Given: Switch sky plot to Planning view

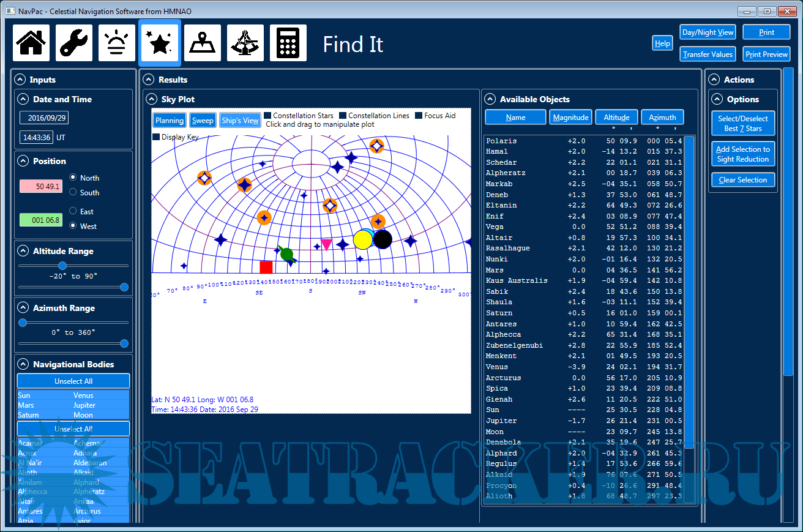Looking at the screenshot, I should point(169,121).
